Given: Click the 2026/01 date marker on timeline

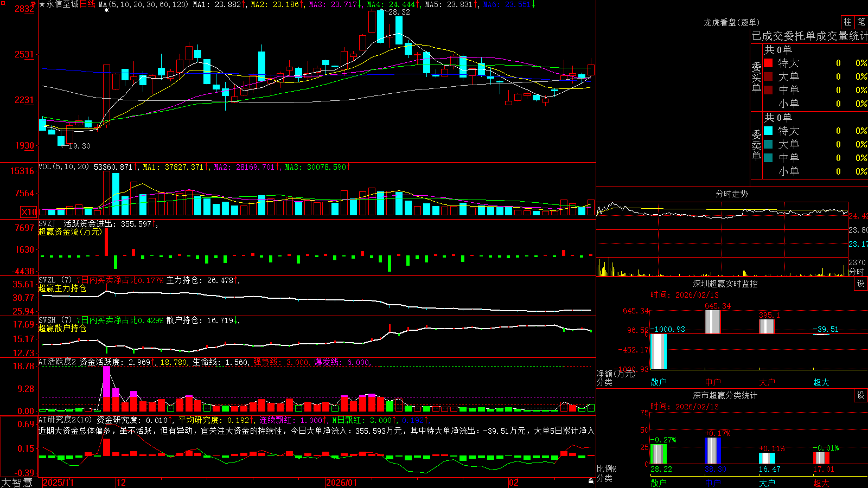Looking at the screenshot, I should click(341, 483).
